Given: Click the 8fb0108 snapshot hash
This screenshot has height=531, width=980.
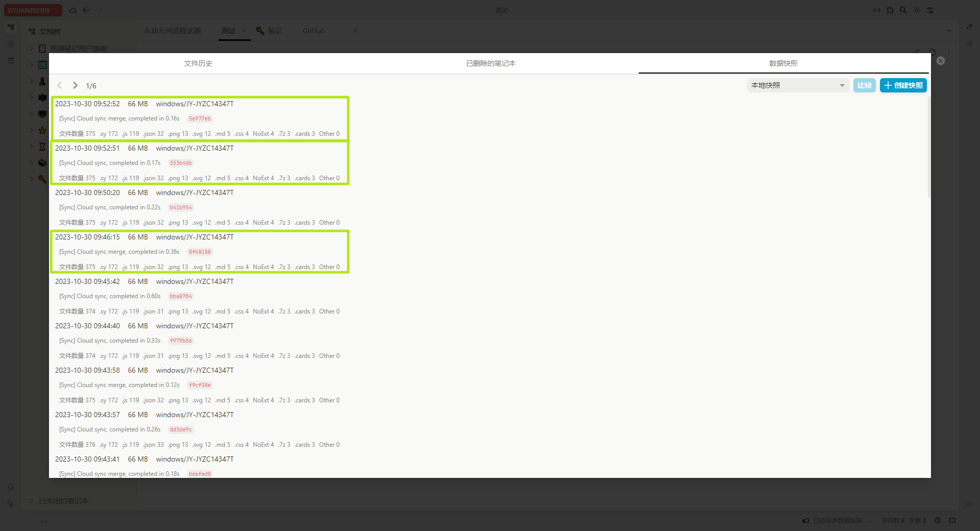Looking at the screenshot, I should click(x=200, y=252).
